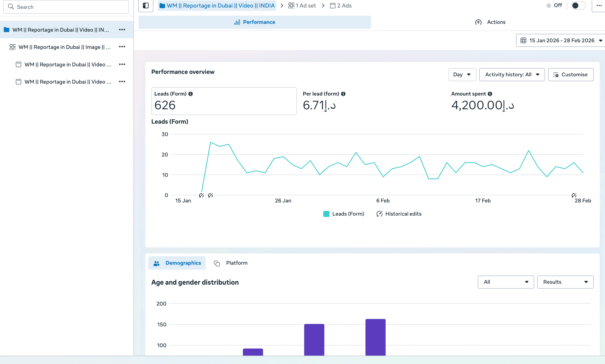Click the Leads (Form) info icon
Screen dimensions: 605x364
tap(191, 94)
